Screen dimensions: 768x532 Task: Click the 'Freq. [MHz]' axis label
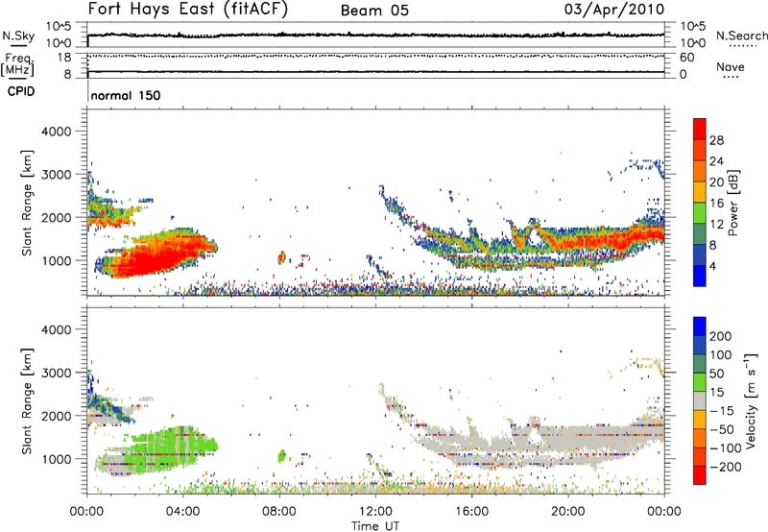click(17, 64)
